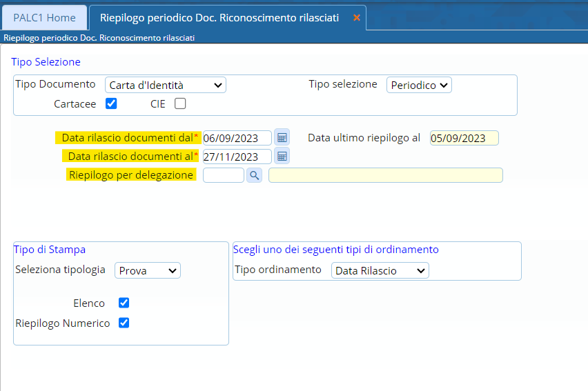
Task: Click the delegazione description yellow field
Action: [385, 175]
